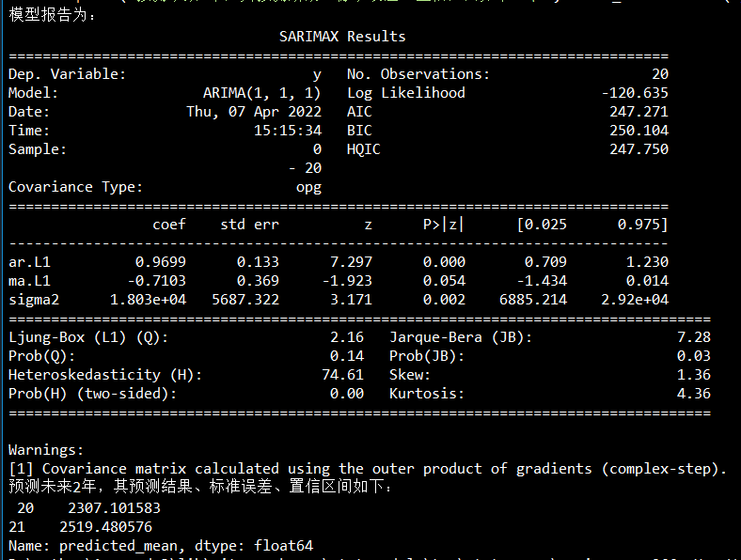Image resolution: width=741 pixels, height=560 pixels.
Task: Click Skew value '1.36'
Action: 694,375
